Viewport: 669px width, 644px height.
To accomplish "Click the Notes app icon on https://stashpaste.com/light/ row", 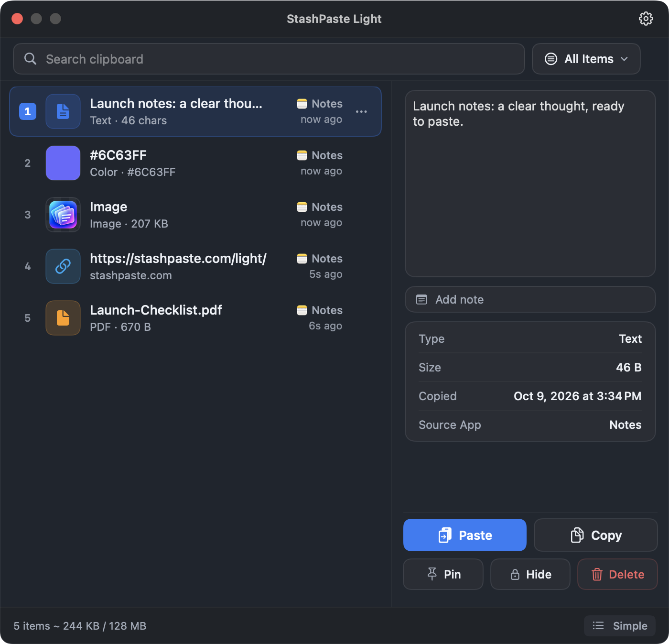I will (x=302, y=259).
